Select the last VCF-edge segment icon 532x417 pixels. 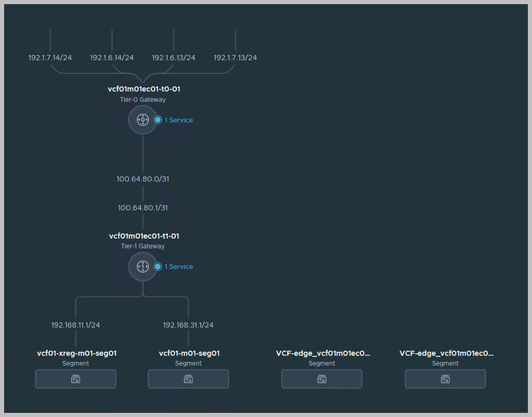coord(445,379)
